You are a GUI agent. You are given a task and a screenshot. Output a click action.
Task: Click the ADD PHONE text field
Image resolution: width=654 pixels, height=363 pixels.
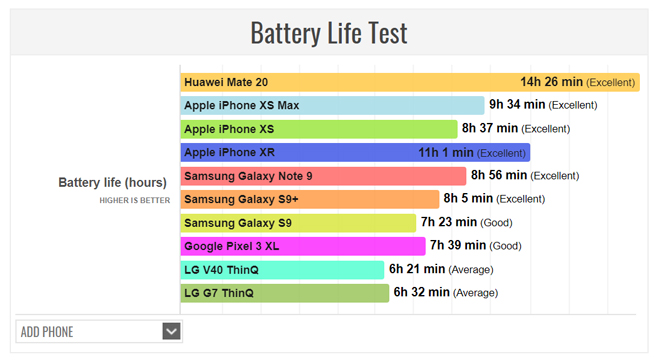pyautogui.click(x=99, y=331)
